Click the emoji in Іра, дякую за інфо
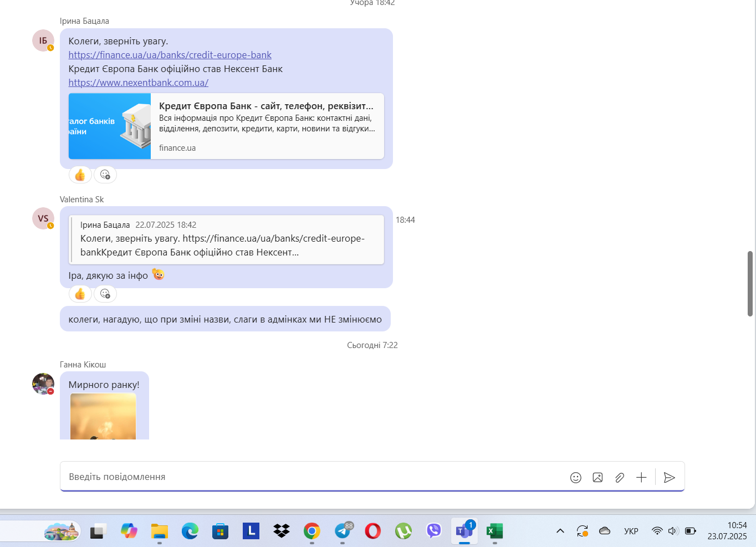 click(159, 274)
